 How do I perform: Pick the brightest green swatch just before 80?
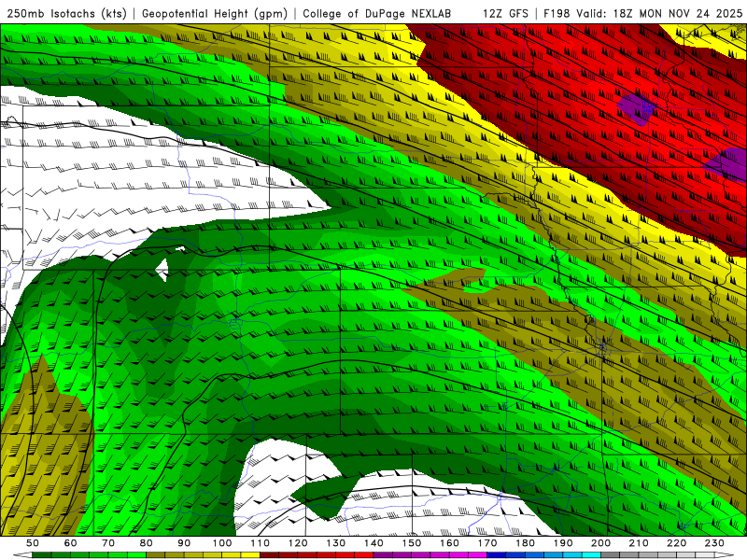coord(136,554)
